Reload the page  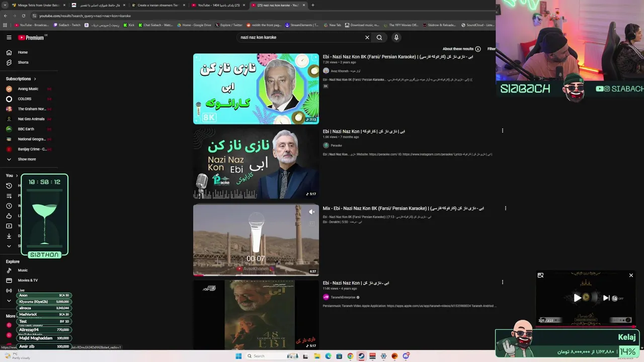click(23, 16)
